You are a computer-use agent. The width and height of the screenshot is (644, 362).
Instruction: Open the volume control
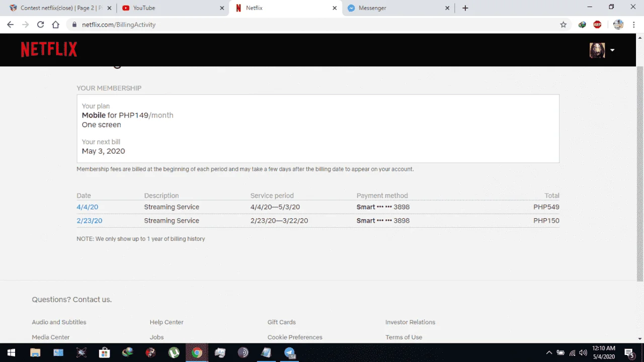click(x=583, y=352)
